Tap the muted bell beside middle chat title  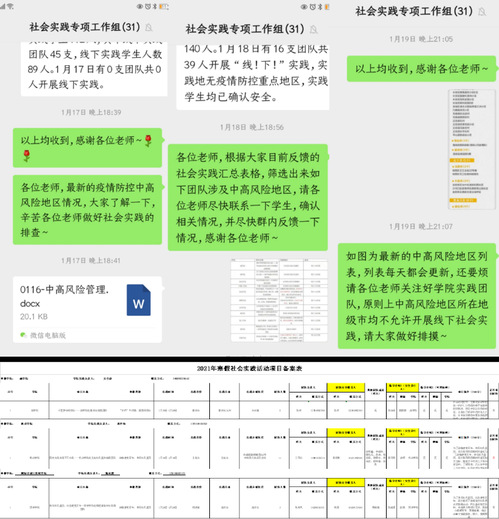tap(313, 29)
